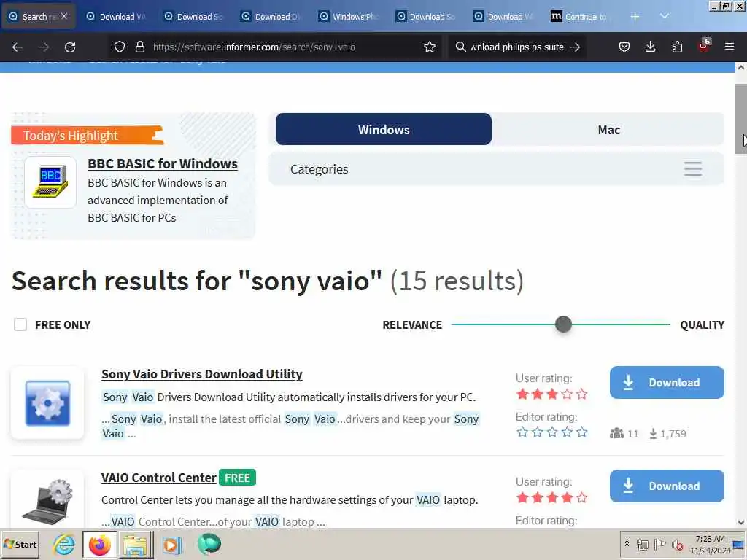Click the 11 users count icon
The image size is (747, 560).
(x=616, y=433)
